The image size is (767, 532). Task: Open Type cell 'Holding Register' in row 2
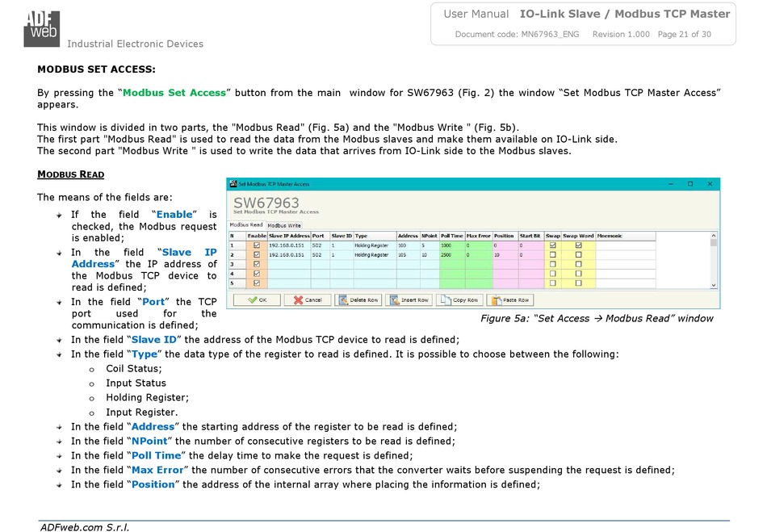[373, 255]
